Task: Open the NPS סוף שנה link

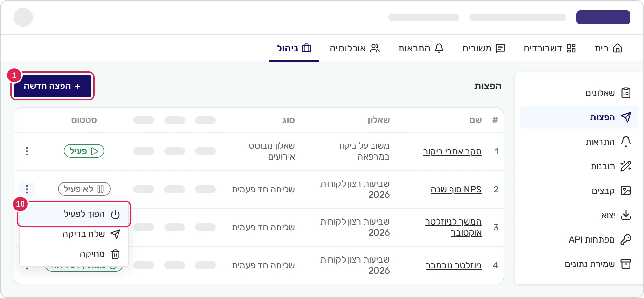Action: click(x=456, y=190)
